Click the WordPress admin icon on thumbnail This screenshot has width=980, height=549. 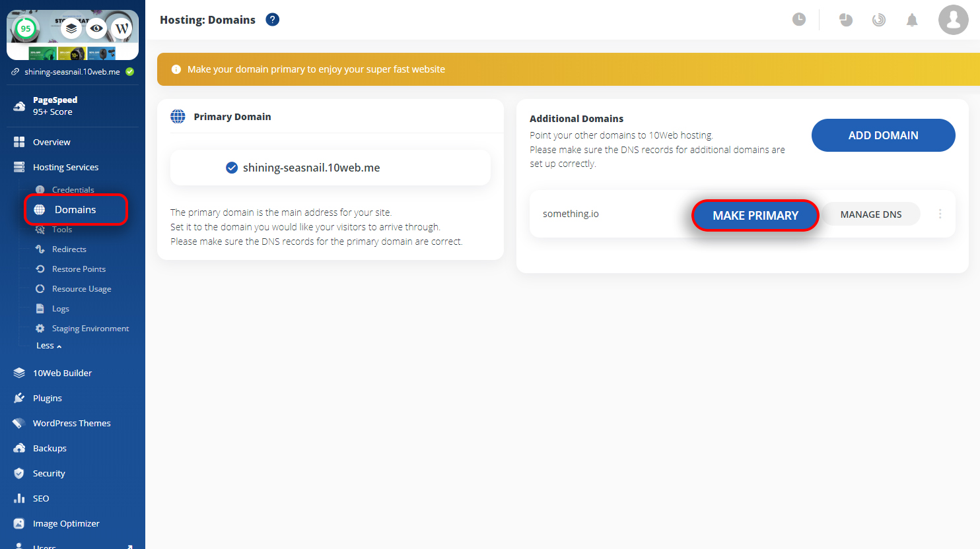(122, 28)
